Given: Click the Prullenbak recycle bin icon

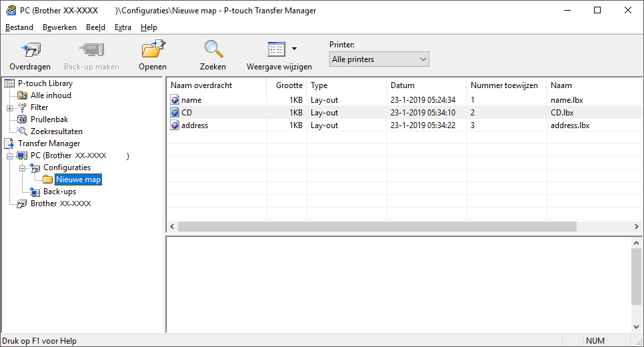Looking at the screenshot, I should [x=22, y=119].
